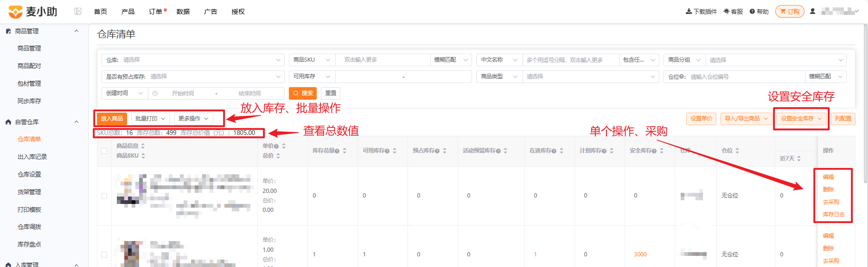The height and width of the screenshot is (267, 868).
Task: Go to 首页 in top navigation
Action: [100, 12]
